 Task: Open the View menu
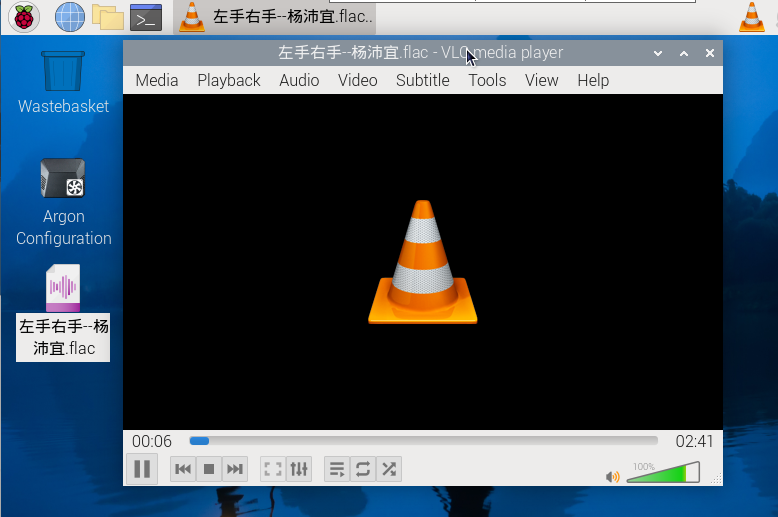[542, 80]
